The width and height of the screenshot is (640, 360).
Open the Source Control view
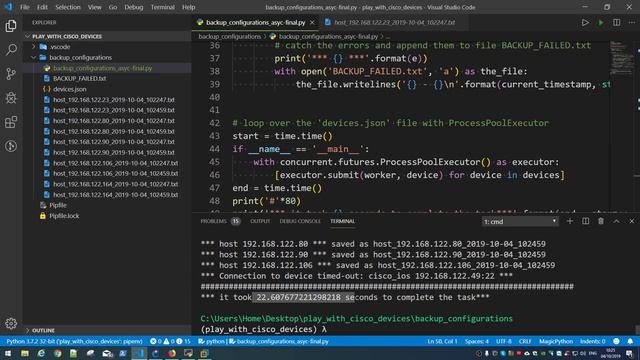(11, 74)
